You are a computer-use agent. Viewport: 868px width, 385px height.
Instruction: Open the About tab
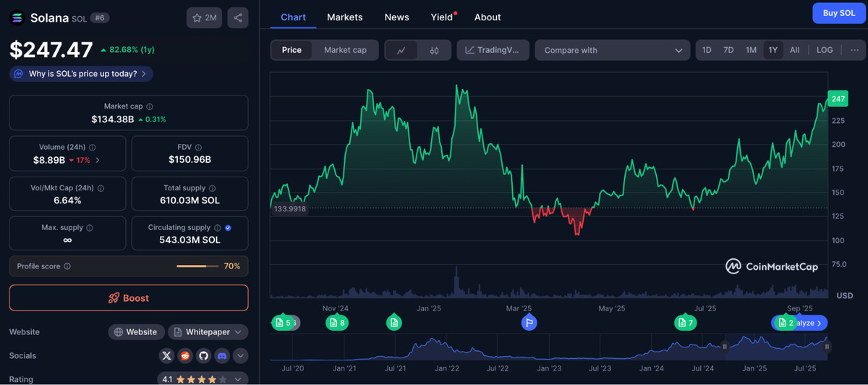point(488,17)
